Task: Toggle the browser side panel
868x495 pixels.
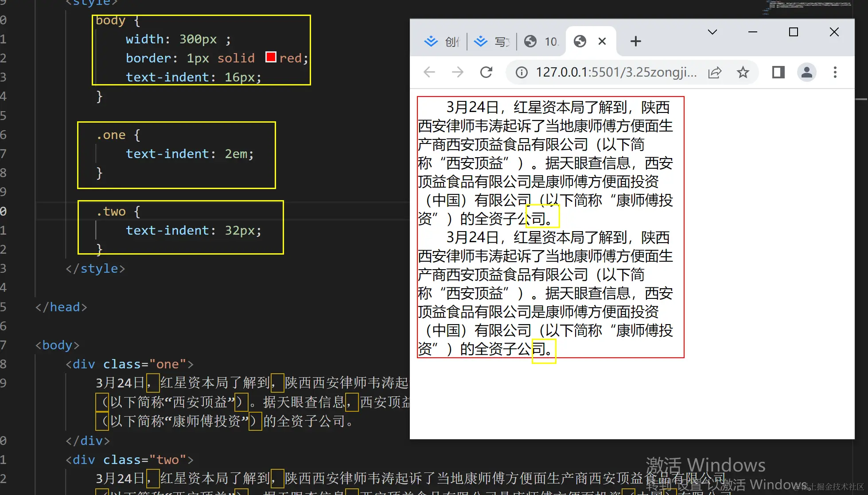Action: (778, 72)
